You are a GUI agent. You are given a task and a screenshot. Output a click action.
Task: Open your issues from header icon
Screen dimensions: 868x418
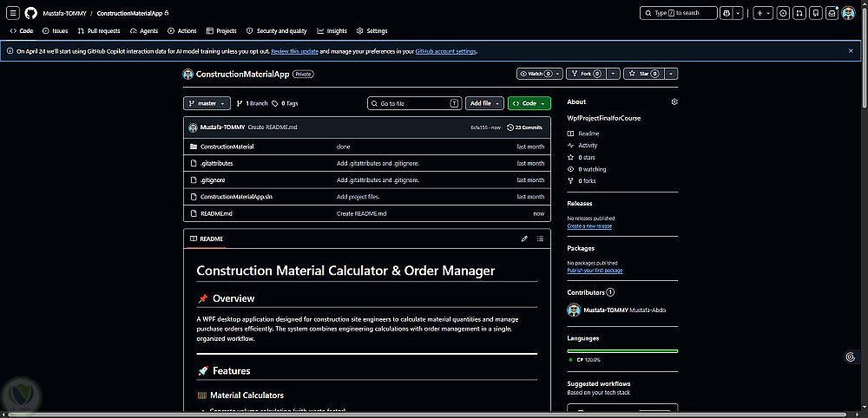tap(783, 13)
